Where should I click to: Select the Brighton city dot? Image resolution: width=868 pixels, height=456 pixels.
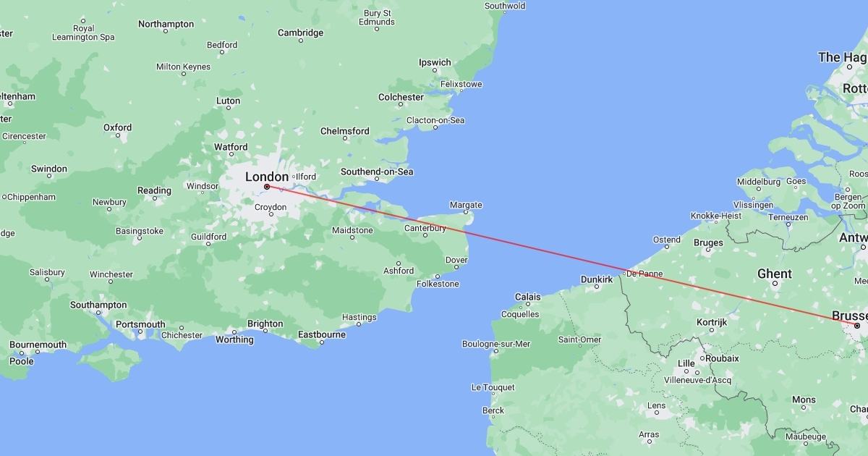(265, 332)
